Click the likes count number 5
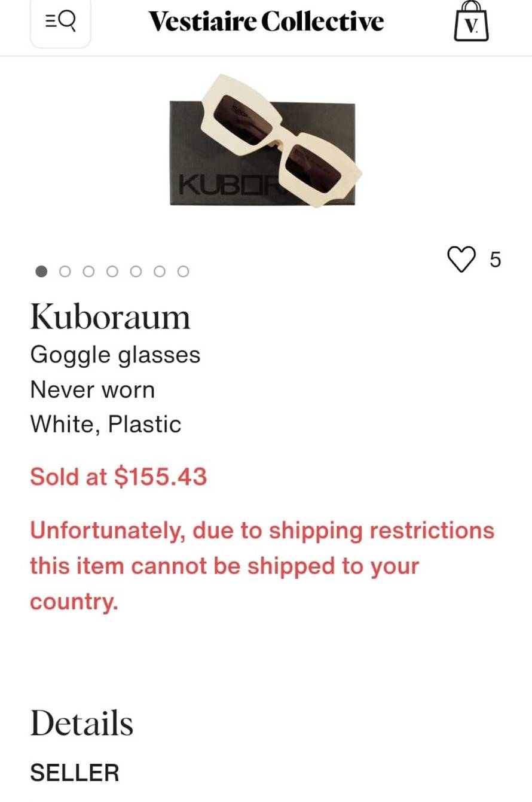This screenshot has height=802, width=532. pyautogui.click(x=495, y=260)
